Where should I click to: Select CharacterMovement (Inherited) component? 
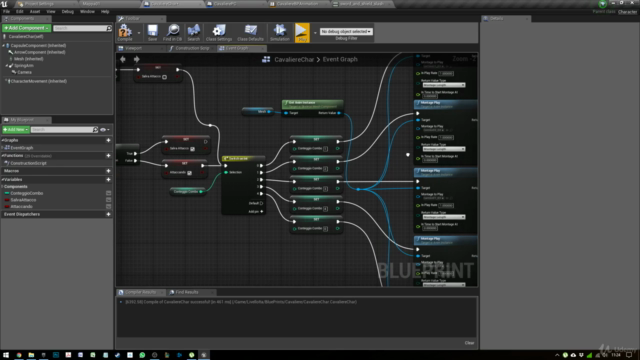(38, 81)
